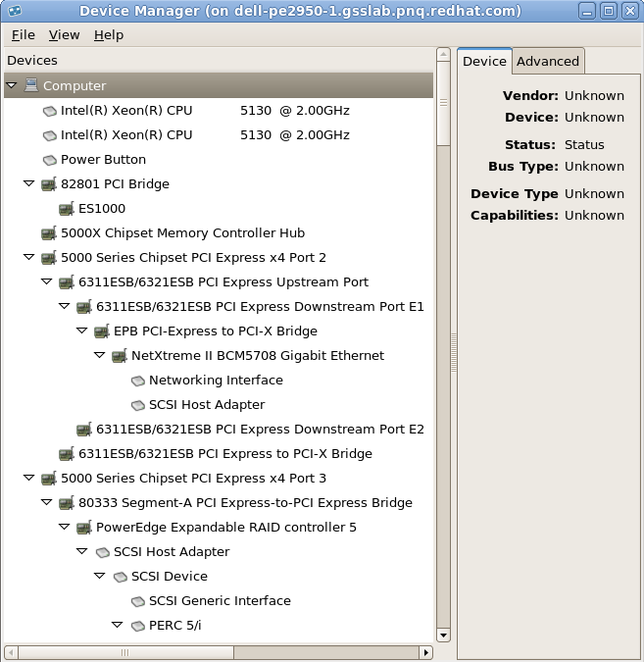Click the 6311ESB PCI Express to PCI-X Bridge icon
This screenshot has height=662, width=644.
pyautogui.click(x=67, y=453)
